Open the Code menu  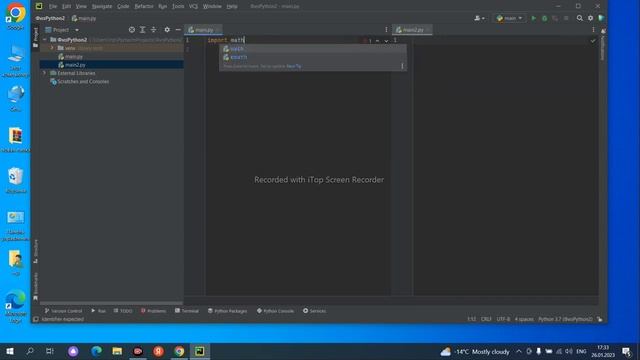(123, 6)
